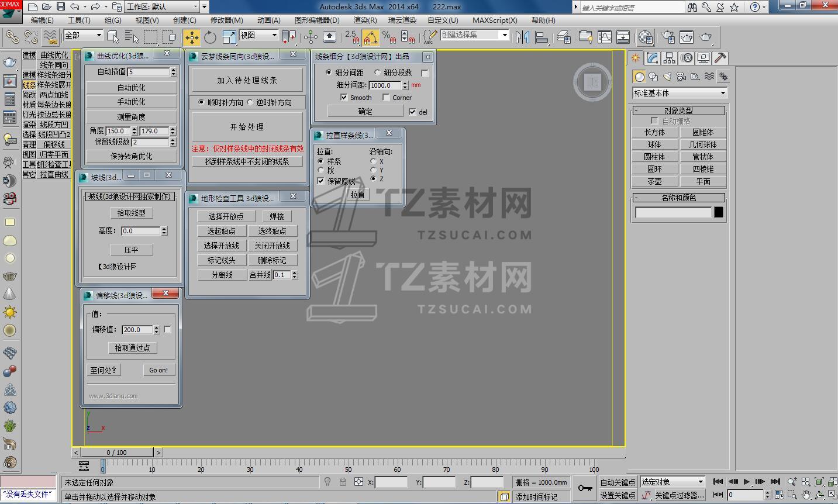Open the Curve Editor
Screen dimensions: 838x504
604,37
